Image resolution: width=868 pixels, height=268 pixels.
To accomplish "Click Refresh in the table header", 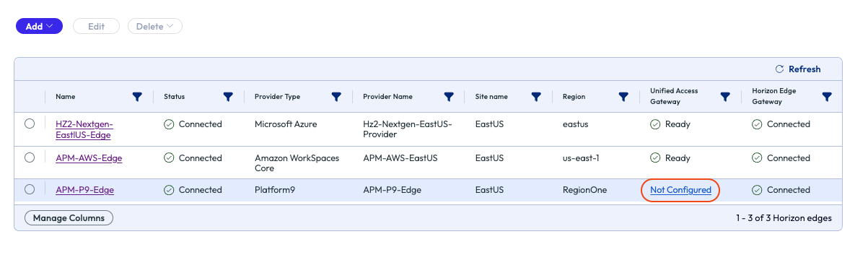I will tap(797, 69).
